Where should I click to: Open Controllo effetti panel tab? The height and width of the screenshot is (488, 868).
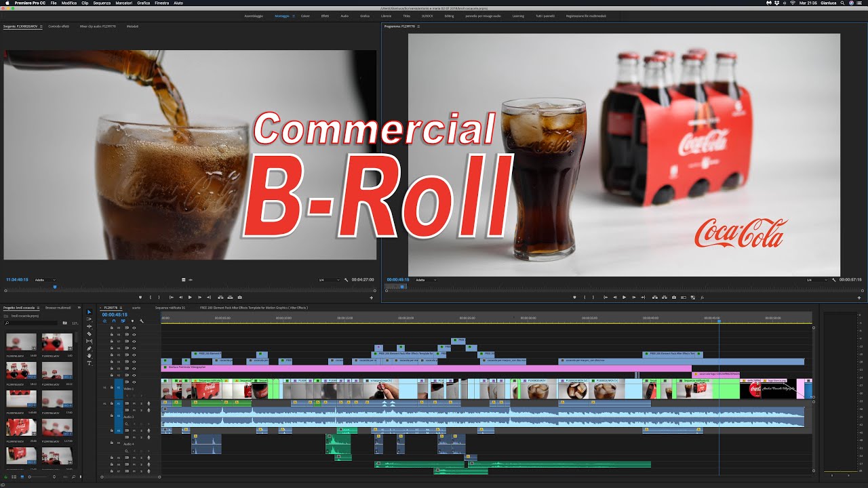tap(58, 26)
